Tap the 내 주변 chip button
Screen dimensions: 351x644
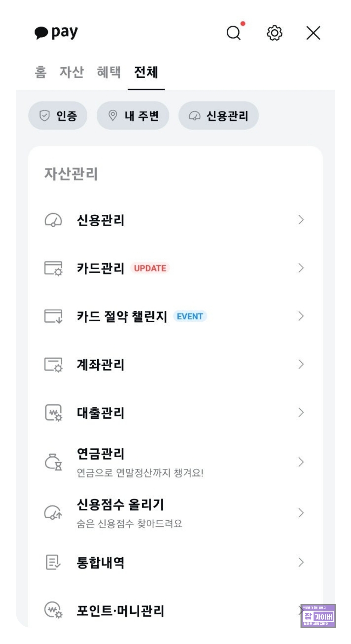click(x=133, y=116)
